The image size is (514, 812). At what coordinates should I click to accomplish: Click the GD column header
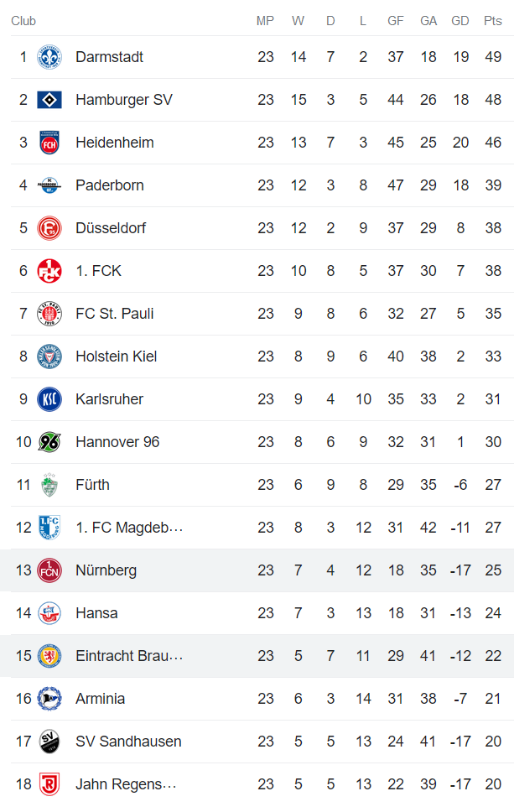[459, 21]
